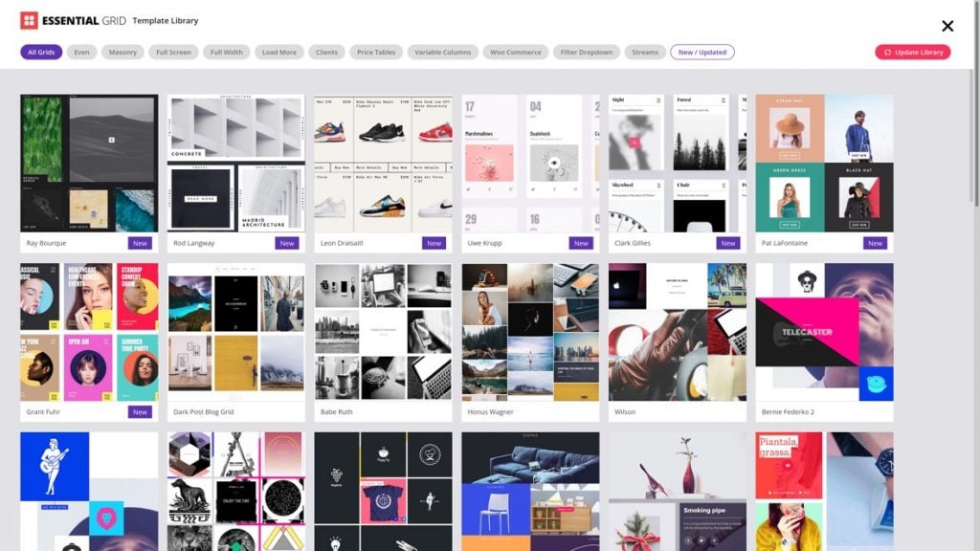Choose the "Filter Dropdown" category
This screenshot has width=980, height=551.
[x=586, y=52]
